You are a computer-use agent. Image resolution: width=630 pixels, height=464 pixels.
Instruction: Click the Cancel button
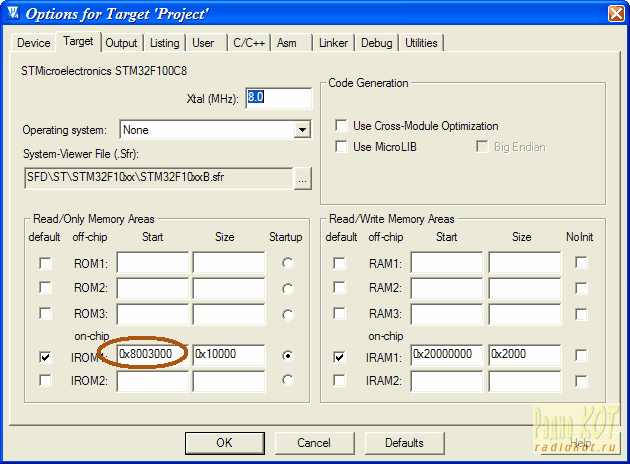point(313,442)
